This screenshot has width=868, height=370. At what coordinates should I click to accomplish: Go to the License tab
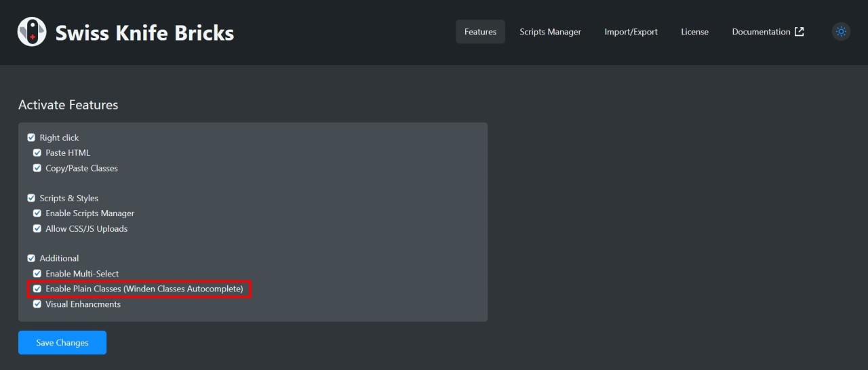pyautogui.click(x=694, y=32)
